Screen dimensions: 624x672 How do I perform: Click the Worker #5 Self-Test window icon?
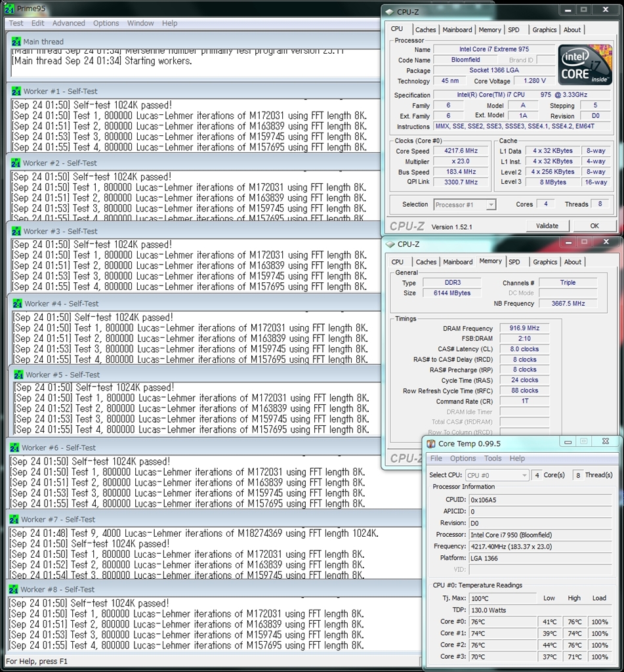point(18,375)
